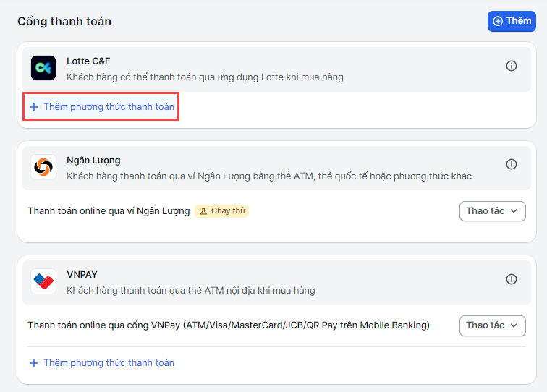Expand Thao tác dropdown for Ngân Lượng
The image size is (547, 392).
point(492,211)
